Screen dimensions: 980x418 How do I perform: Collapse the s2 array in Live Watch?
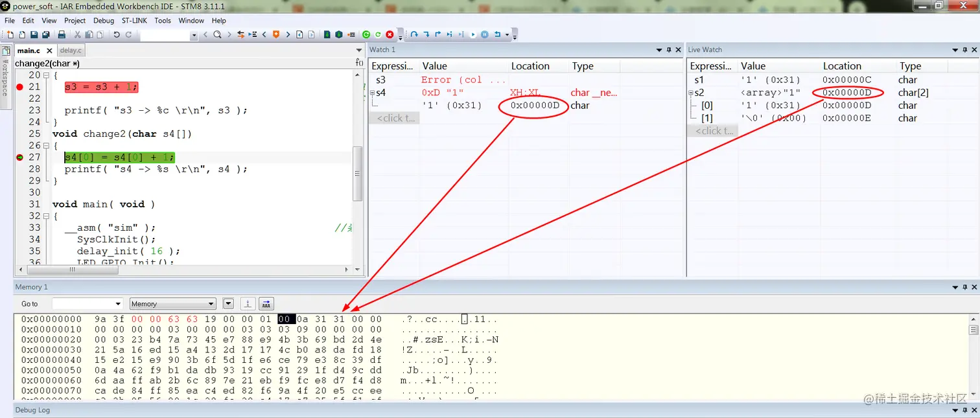pos(691,93)
